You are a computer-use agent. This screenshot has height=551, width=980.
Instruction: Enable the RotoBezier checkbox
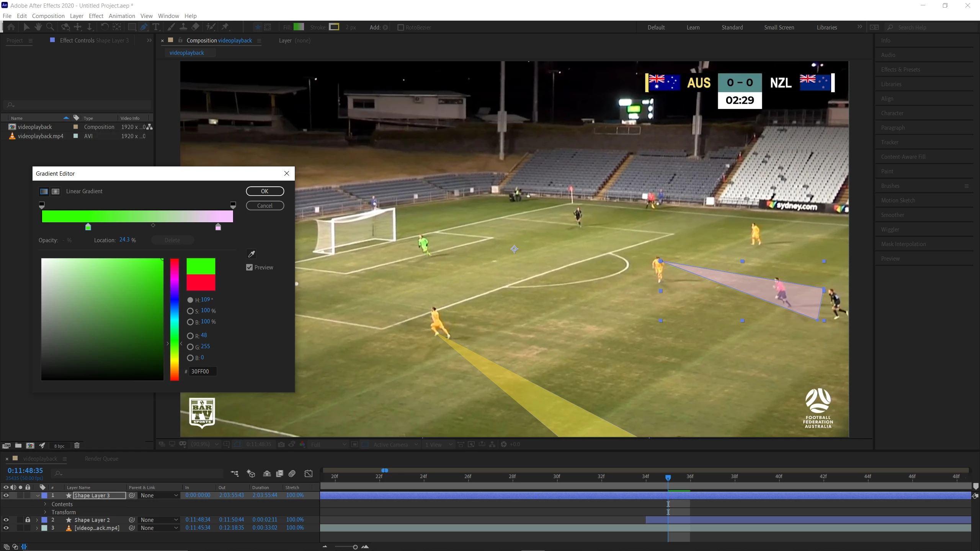click(x=400, y=28)
